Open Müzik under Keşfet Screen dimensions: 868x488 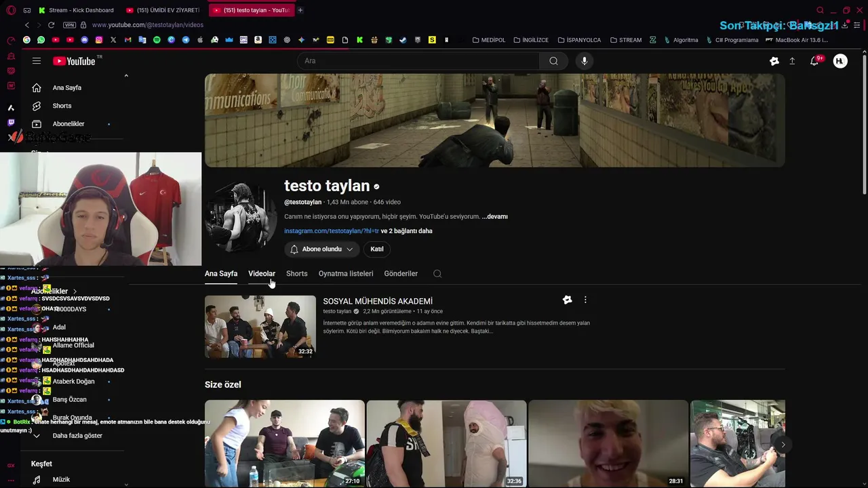[61, 479]
